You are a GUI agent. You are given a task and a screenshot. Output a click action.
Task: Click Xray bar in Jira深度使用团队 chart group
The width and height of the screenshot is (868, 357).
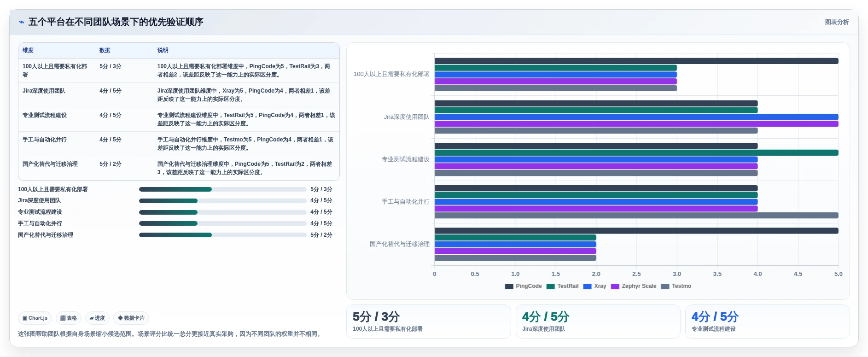pyautogui.click(x=636, y=117)
